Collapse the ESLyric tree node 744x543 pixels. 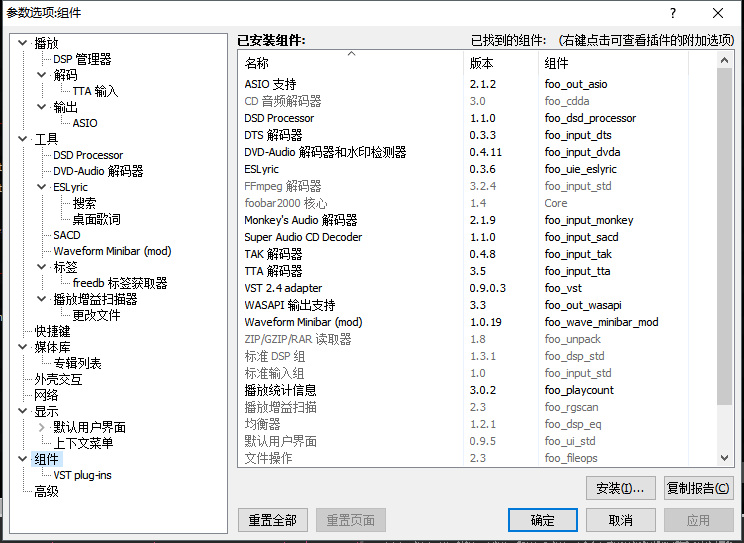pos(42,187)
